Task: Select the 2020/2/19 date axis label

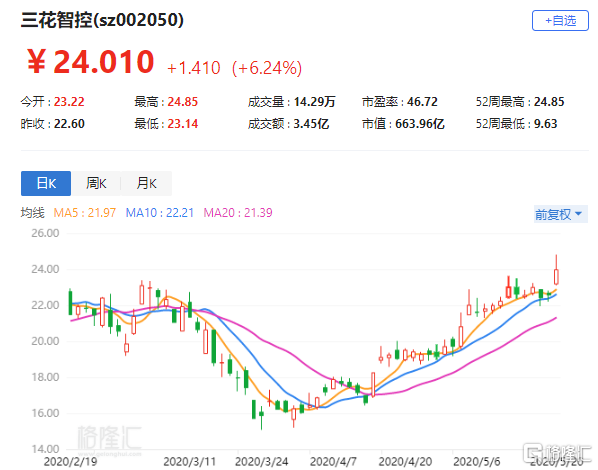Action: tap(71, 462)
